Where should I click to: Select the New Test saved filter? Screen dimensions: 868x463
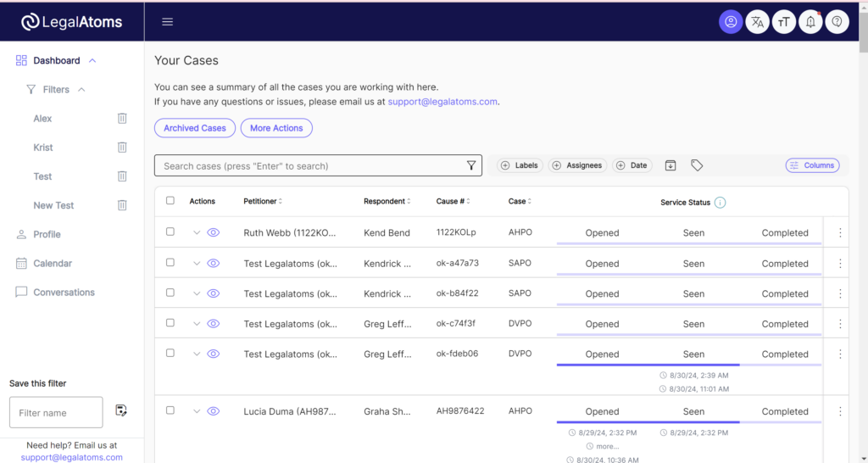click(x=53, y=205)
